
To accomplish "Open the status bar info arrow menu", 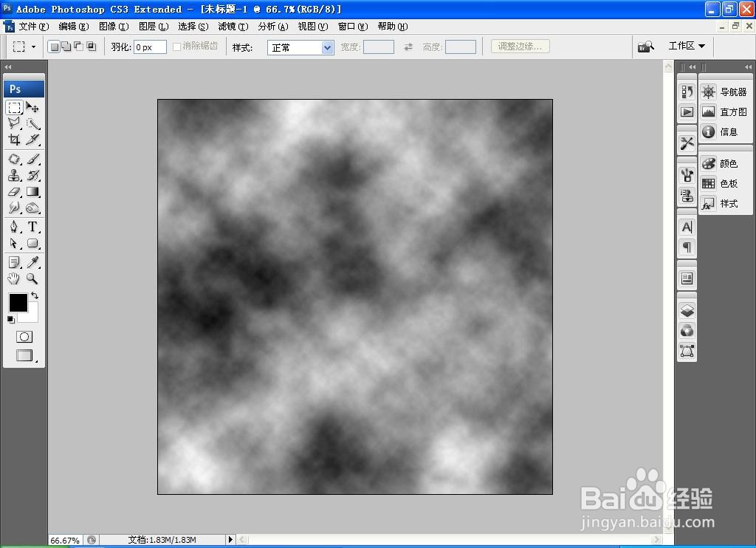I will pos(230,539).
